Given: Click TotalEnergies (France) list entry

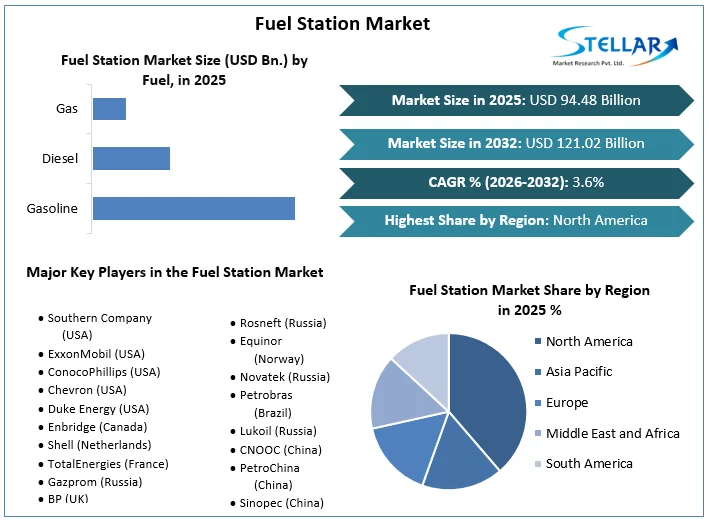Looking at the screenshot, I should [x=104, y=464].
